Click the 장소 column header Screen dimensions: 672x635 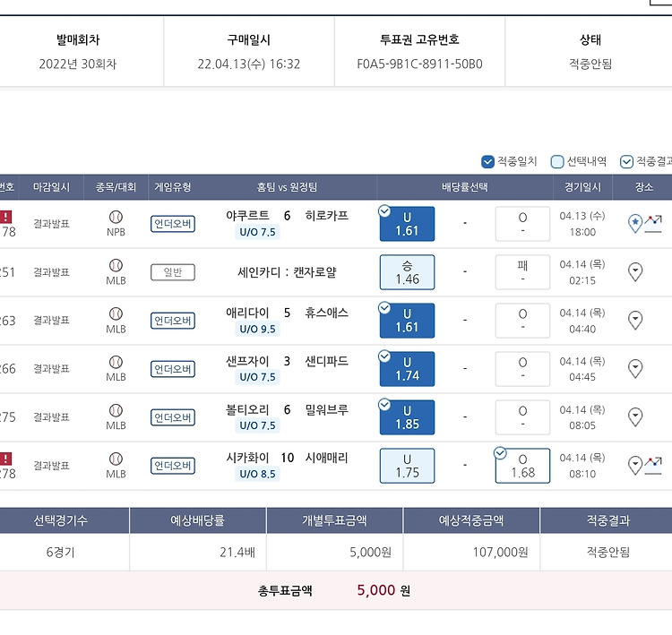(643, 187)
